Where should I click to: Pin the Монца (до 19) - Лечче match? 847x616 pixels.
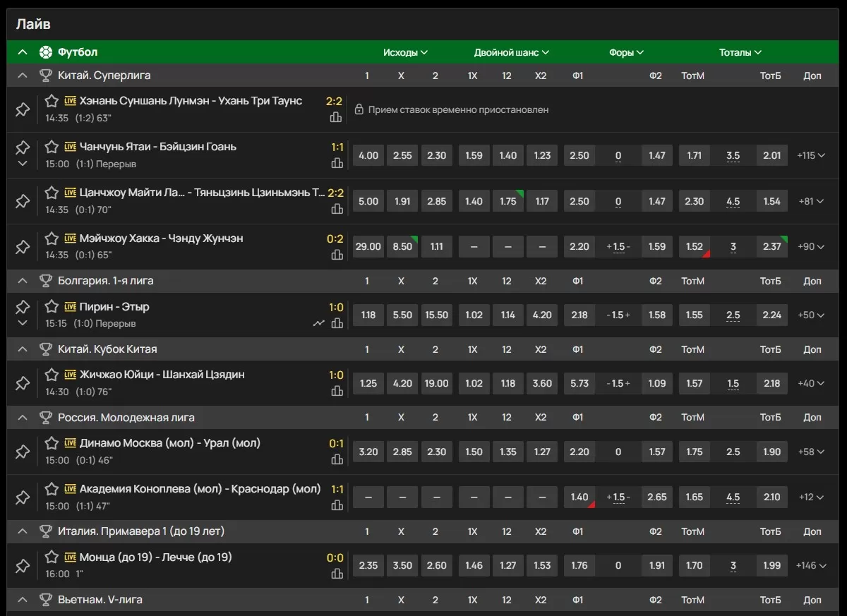click(x=23, y=565)
